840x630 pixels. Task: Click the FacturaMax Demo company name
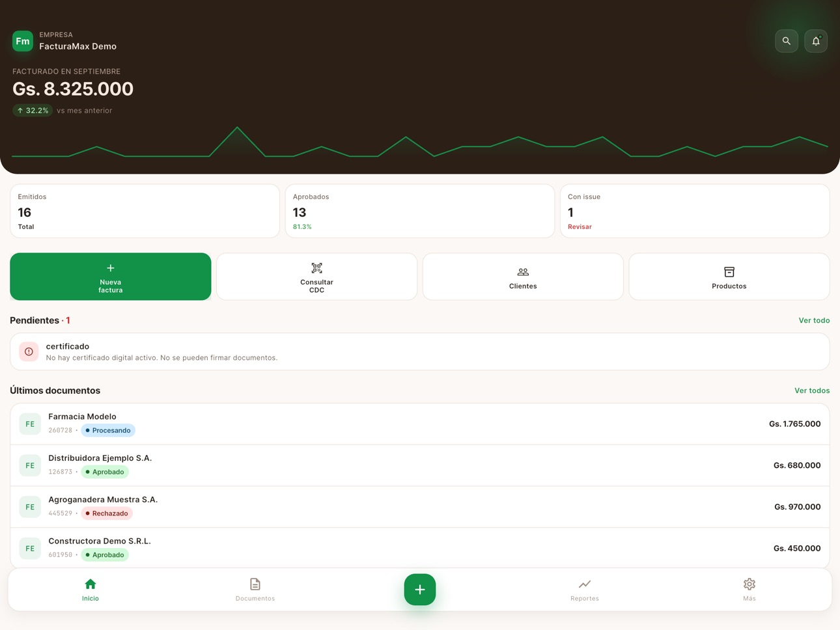[x=77, y=46]
